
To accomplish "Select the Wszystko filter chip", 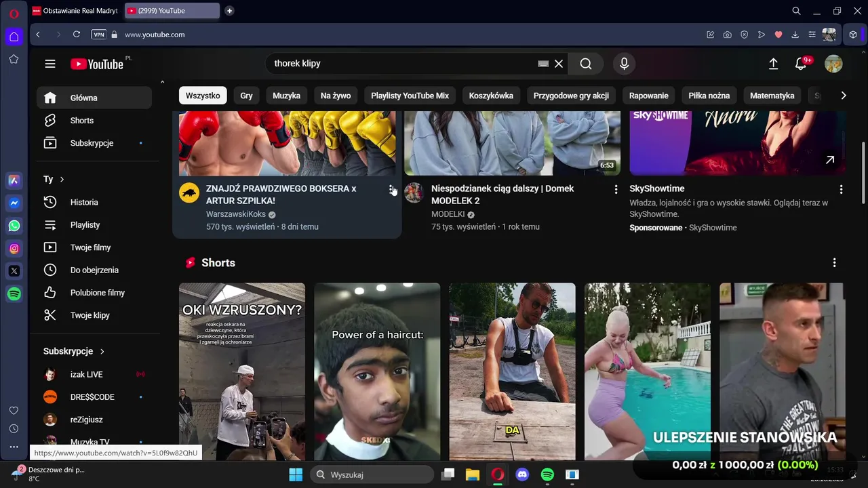I will click(203, 96).
